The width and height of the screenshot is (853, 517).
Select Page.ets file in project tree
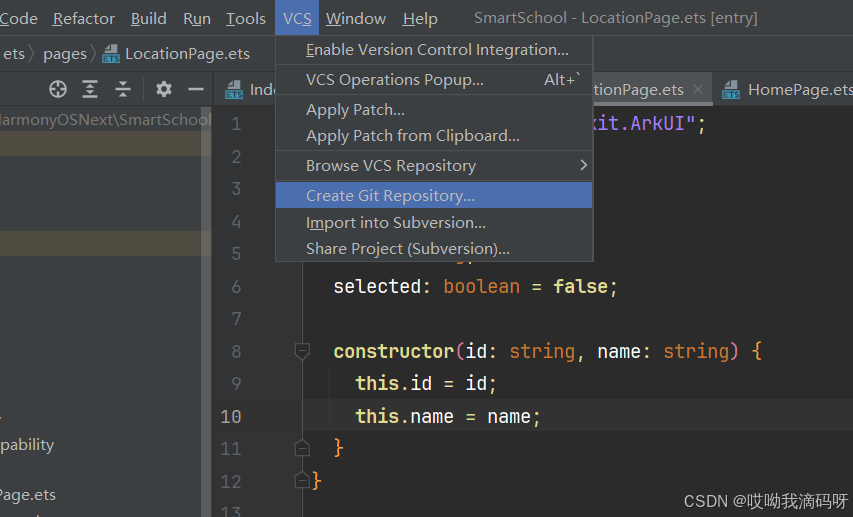tap(28, 495)
